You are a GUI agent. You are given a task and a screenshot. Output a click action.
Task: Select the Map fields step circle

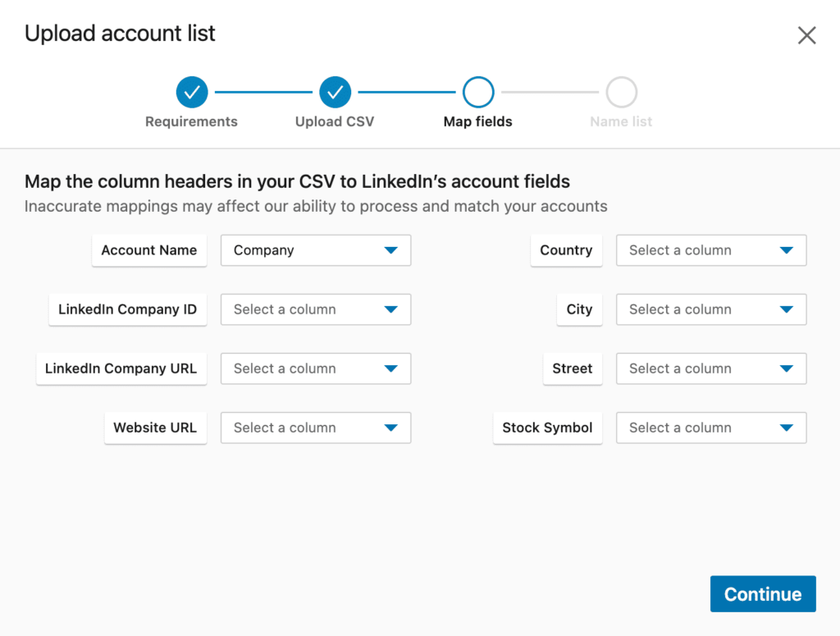pyautogui.click(x=477, y=92)
